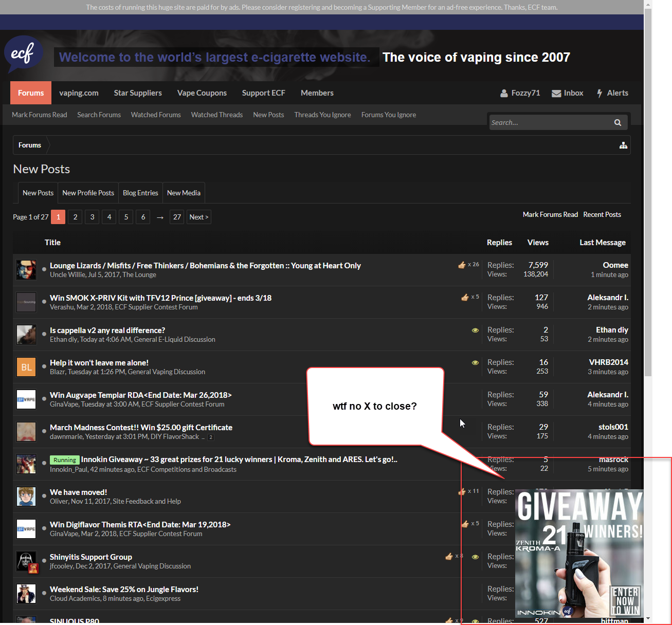
Task: Click watched eye icon on cappella v2 thread
Action: pyautogui.click(x=475, y=330)
